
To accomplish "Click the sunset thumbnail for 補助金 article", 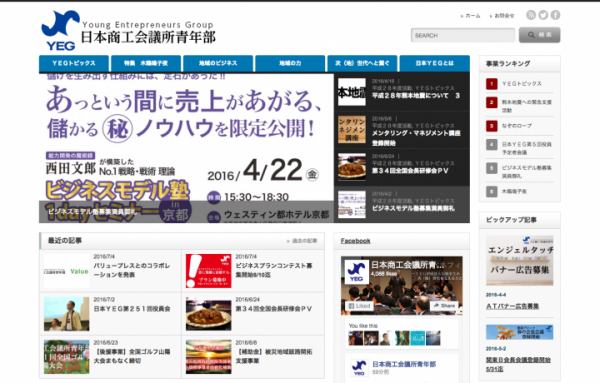I will [x=209, y=357].
